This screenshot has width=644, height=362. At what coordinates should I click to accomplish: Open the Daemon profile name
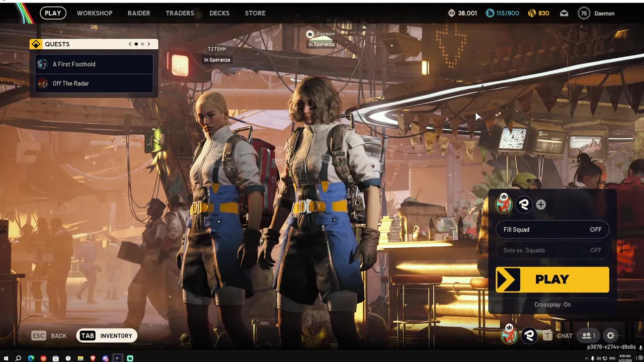tap(604, 14)
